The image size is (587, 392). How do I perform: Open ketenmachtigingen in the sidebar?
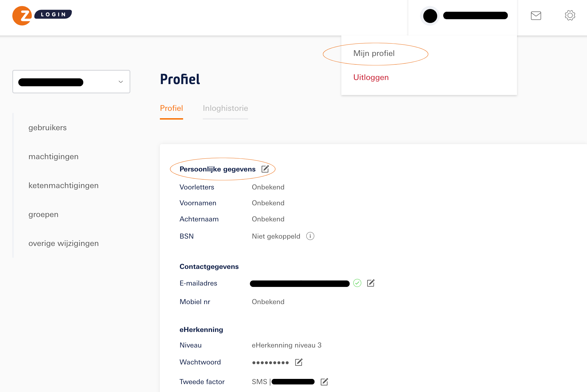click(63, 185)
